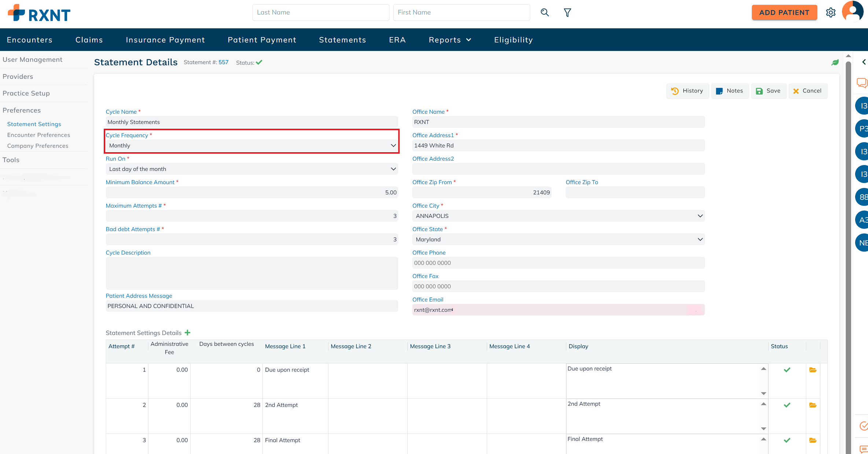Open the Cycle Frequency dropdown

pos(252,146)
